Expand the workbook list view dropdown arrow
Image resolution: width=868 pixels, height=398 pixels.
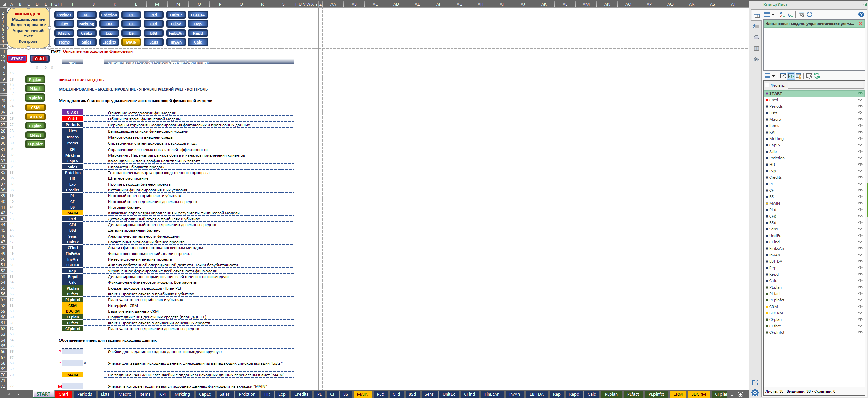[x=773, y=15]
